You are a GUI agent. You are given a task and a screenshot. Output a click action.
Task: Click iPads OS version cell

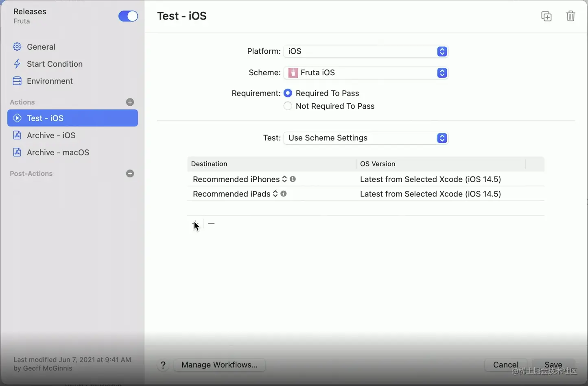(431, 194)
